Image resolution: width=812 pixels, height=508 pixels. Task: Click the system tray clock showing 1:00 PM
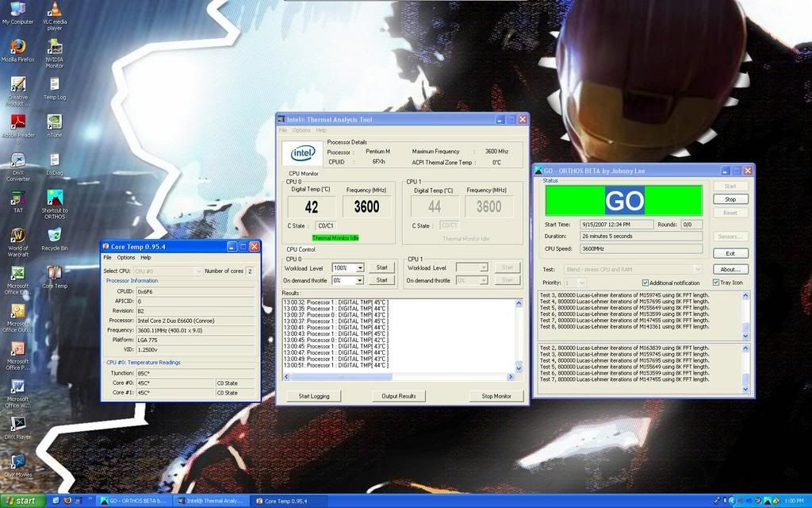click(x=794, y=501)
